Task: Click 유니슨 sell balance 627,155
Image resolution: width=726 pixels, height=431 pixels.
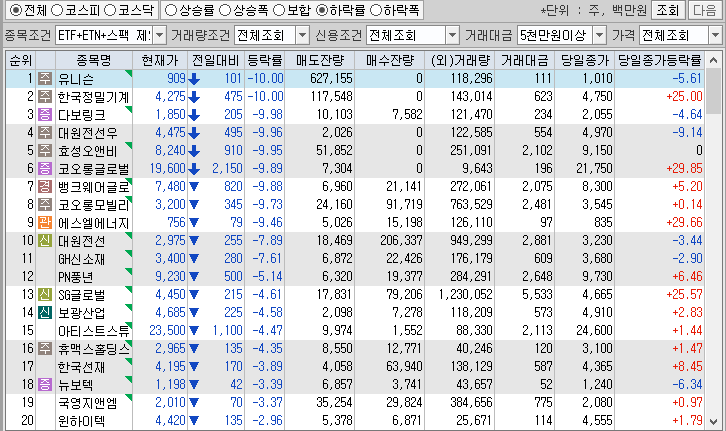Action: (x=331, y=78)
